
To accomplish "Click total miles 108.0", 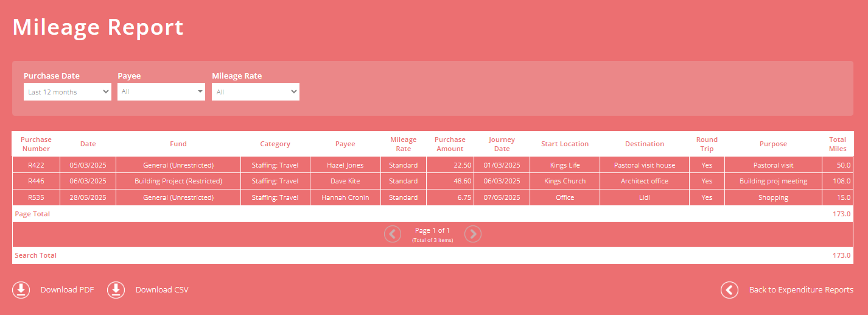I will click(841, 182).
